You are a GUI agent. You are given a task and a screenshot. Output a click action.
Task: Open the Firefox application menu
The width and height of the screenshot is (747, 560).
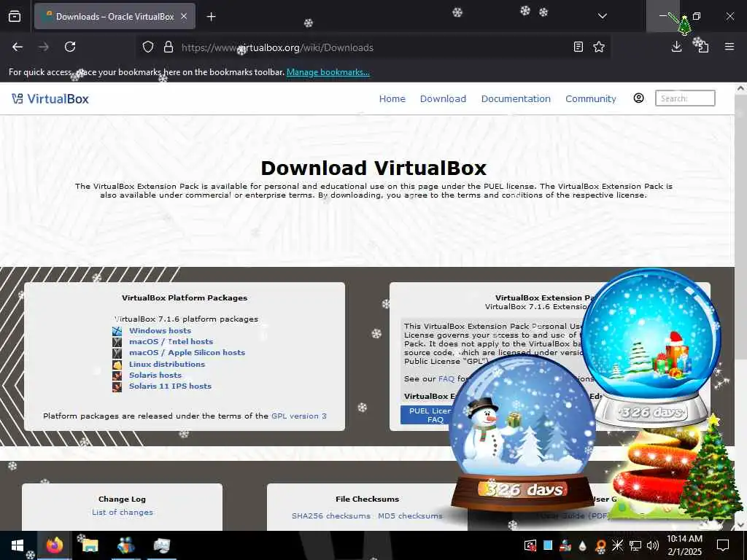[x=729, y=47]
